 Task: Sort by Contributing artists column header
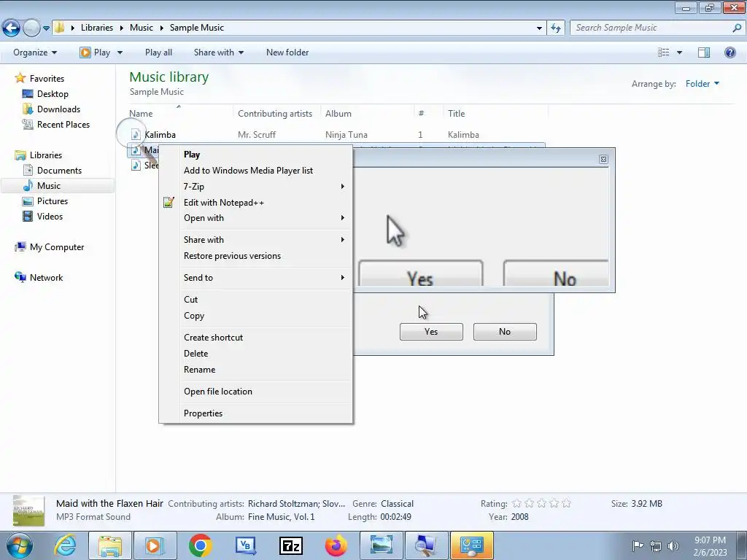click(276, 113)
